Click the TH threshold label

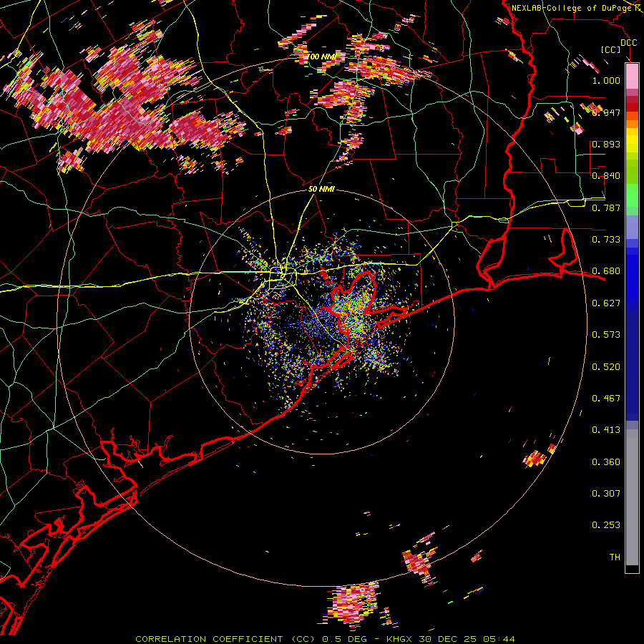[615, 557]
